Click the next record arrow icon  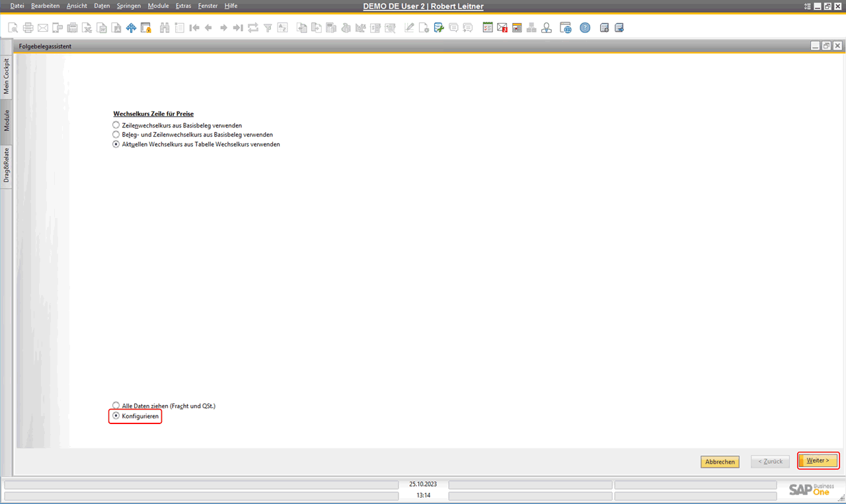click(223, 28)
